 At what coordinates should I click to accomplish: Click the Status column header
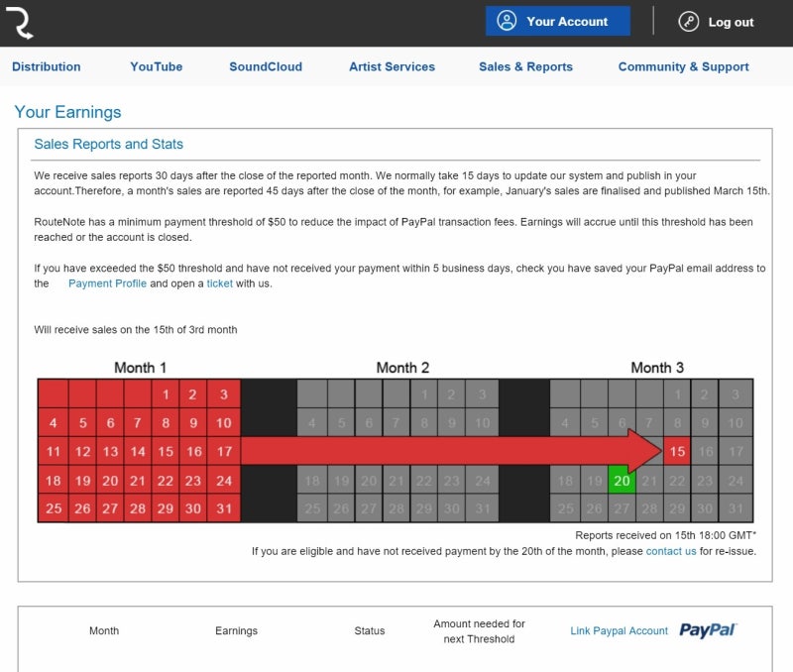(x=369, y=630)
